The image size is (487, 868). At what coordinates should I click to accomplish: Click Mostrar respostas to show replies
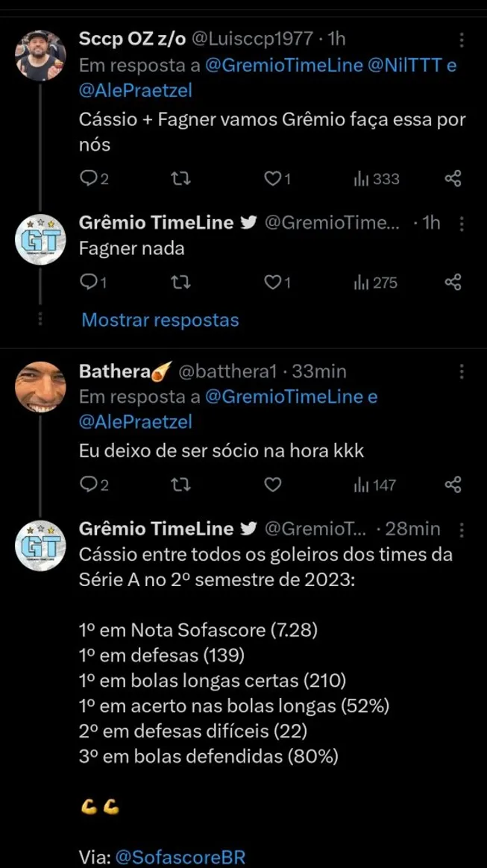(x=159, y=320)
